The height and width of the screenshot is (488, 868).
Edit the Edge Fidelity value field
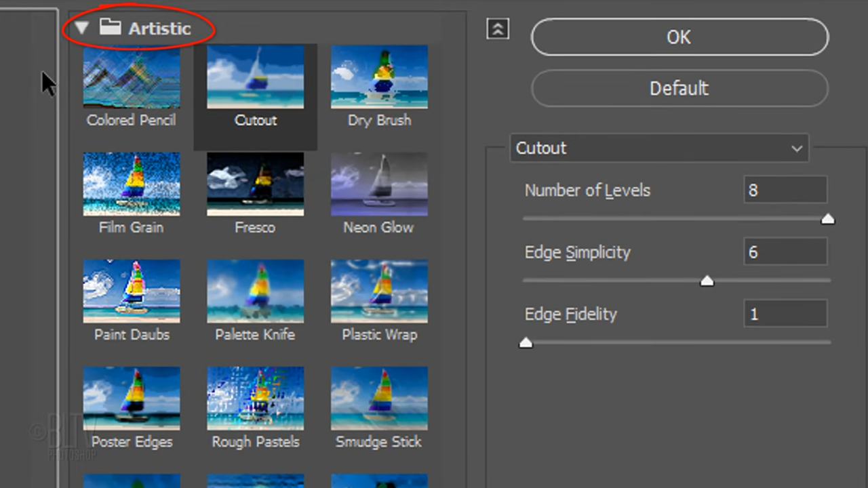[x=785, y=314]
